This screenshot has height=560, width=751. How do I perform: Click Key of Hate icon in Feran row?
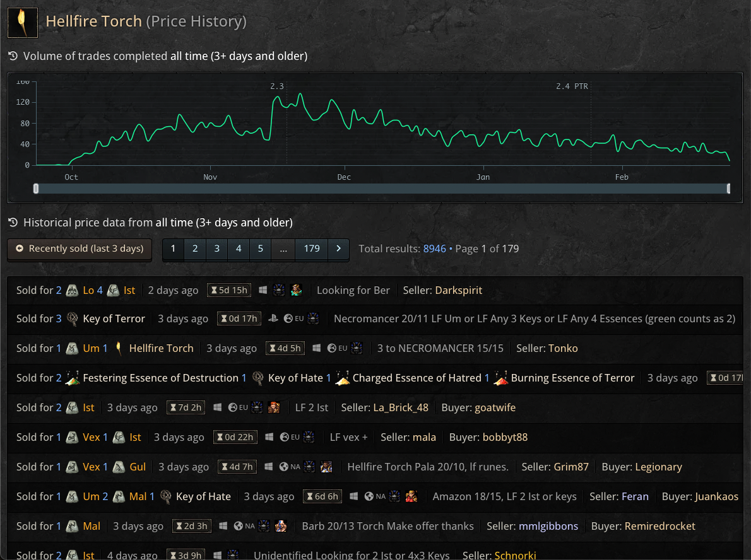point(166,497)
